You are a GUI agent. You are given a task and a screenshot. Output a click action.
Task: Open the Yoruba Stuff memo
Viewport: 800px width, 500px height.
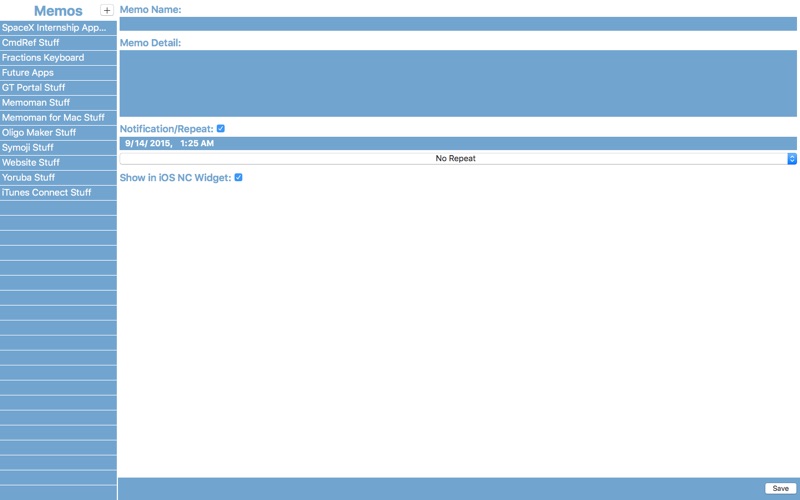[x=58, y=178]
